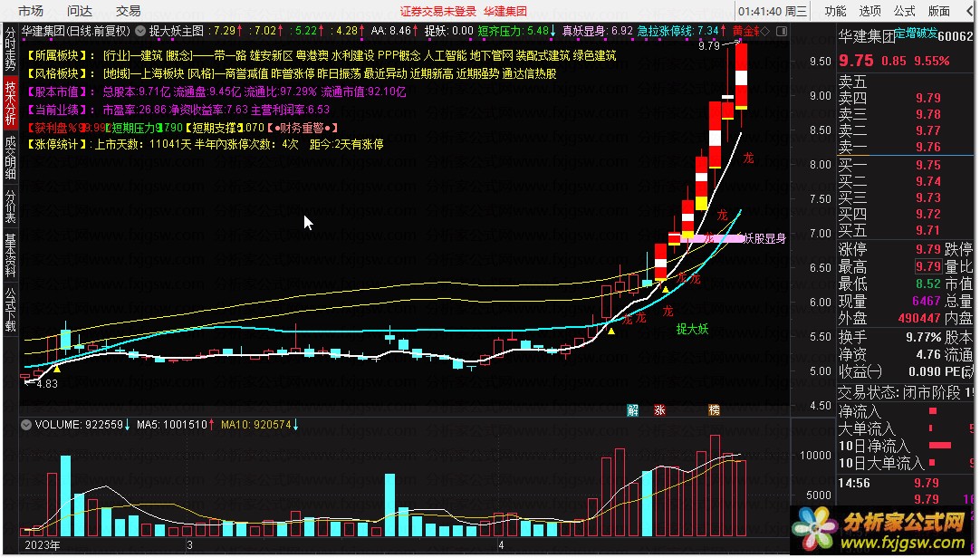
Task: Open the 交易 menu
Action: [128, 11]
